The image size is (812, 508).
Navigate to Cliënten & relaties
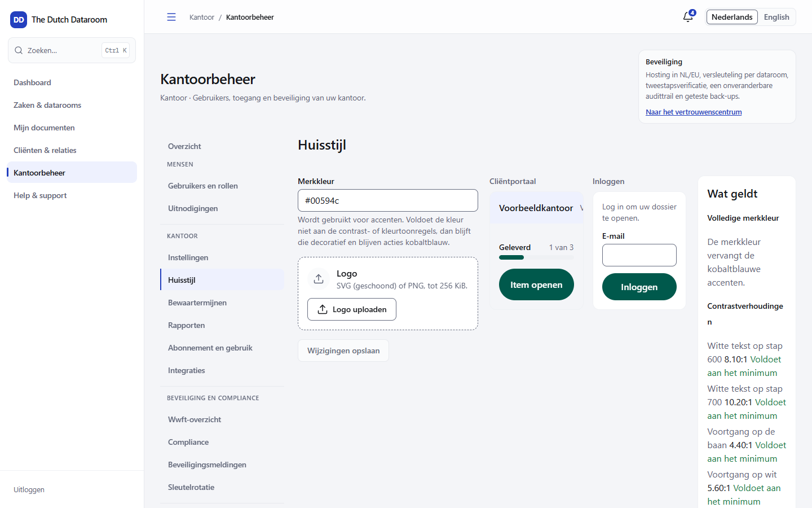72,150
